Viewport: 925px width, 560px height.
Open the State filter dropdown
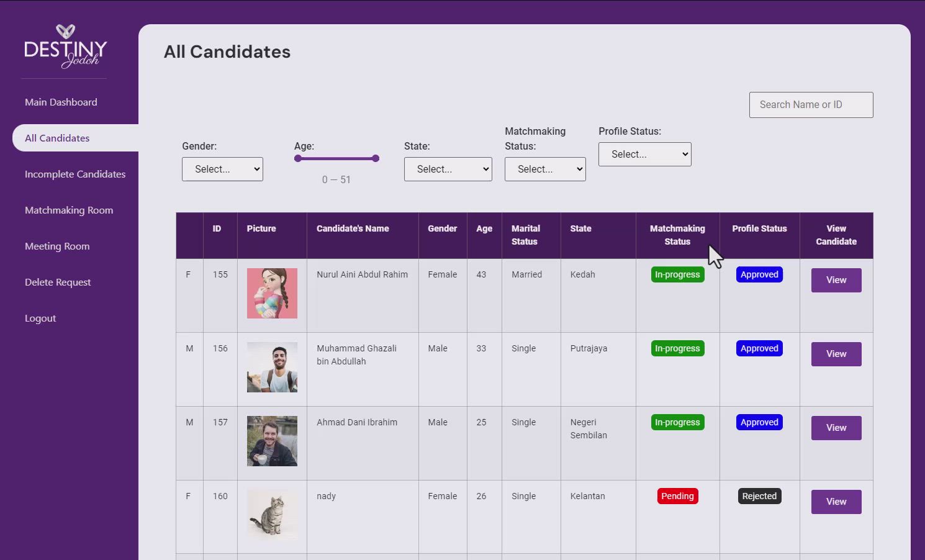click(x=448, y=169)
